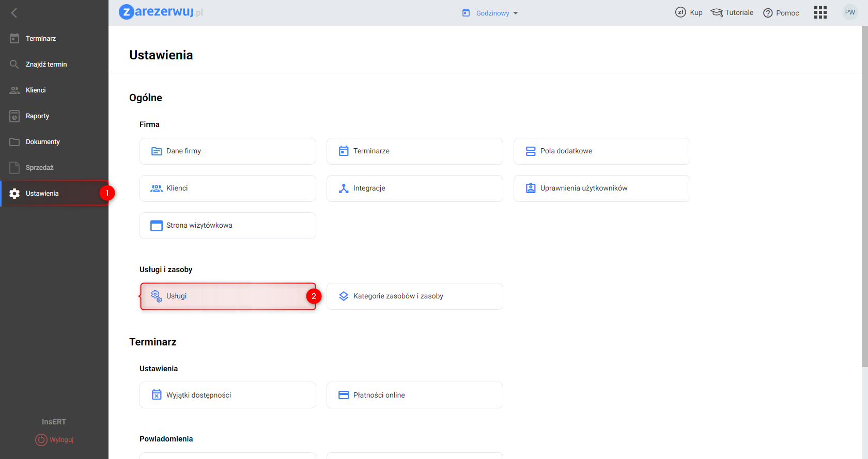Click the vertical page scrollbar
The width and height of the screenshot is (868, 459).
pos(864,196)
